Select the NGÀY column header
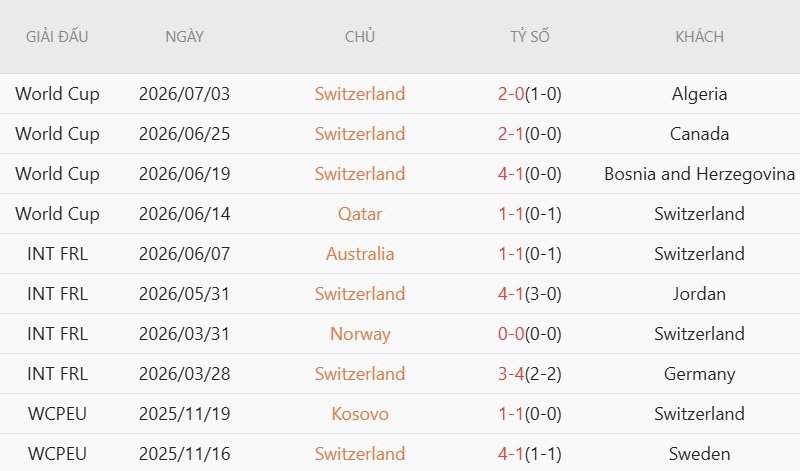This screenshot has width=800, height=471. [x=184, y=37]
